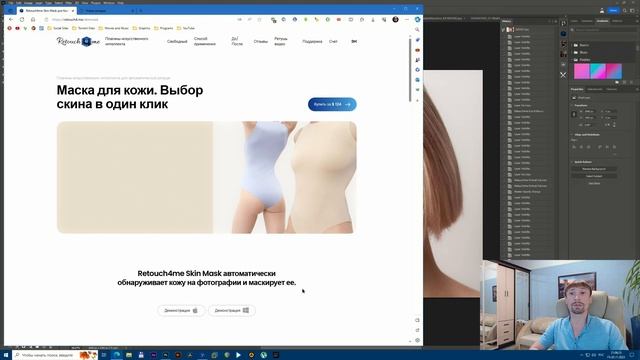Collapse the Transform section in Properties

point(572,105)
